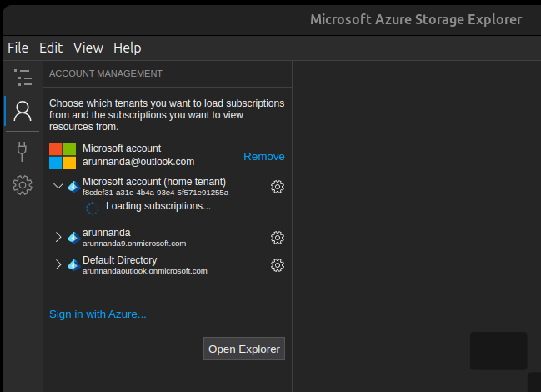Click the Azure icon beside arunnanda
This screenshot has width=541, height=392.
pyautogui.click(x=74, y=238)
